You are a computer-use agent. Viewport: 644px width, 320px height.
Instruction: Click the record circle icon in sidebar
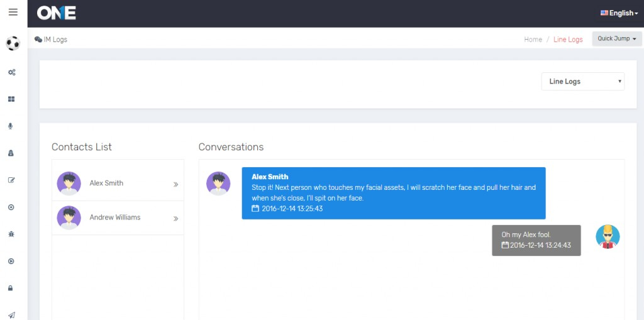coord(11,207)
